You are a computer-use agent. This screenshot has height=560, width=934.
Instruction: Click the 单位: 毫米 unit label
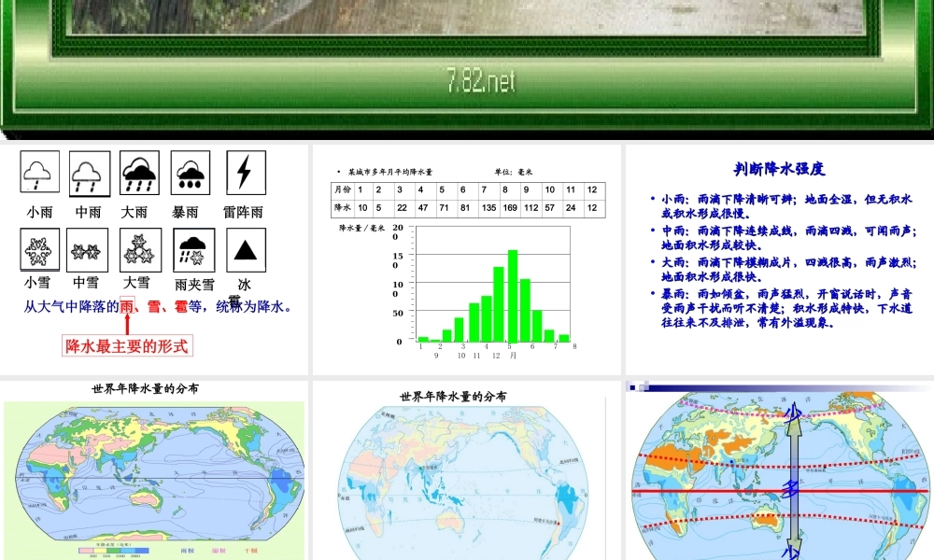514,172
